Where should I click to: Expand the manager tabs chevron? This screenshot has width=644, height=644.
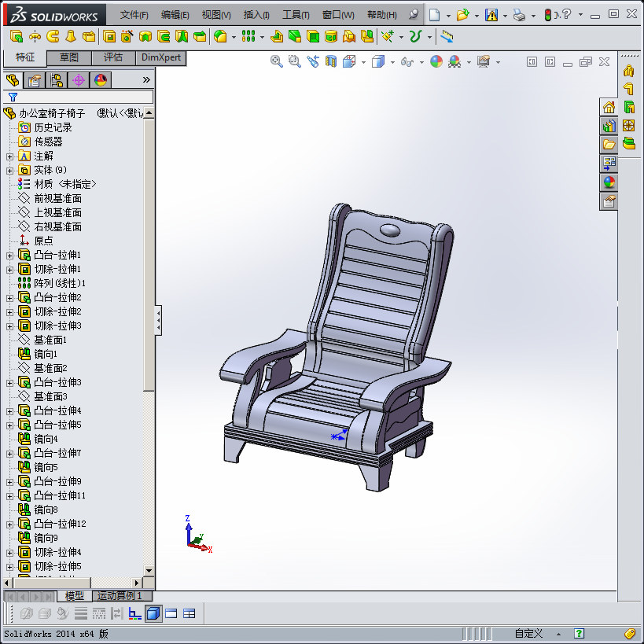pos(146,79)
